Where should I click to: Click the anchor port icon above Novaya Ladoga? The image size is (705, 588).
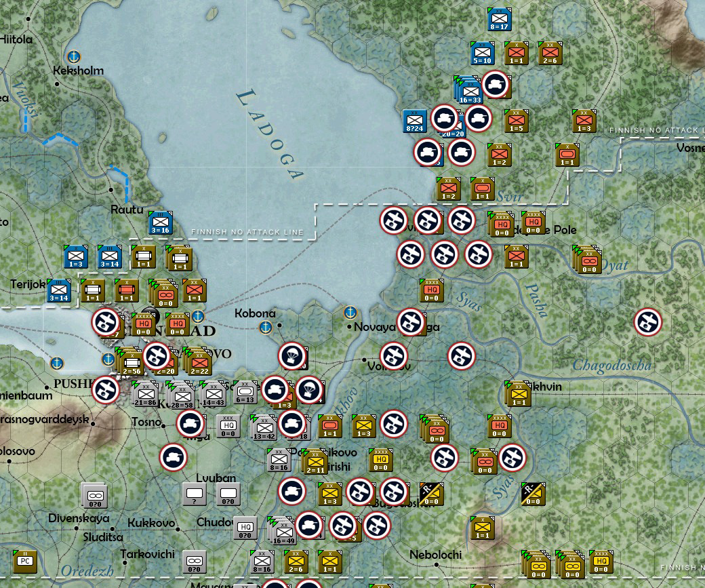click(350, 312)
